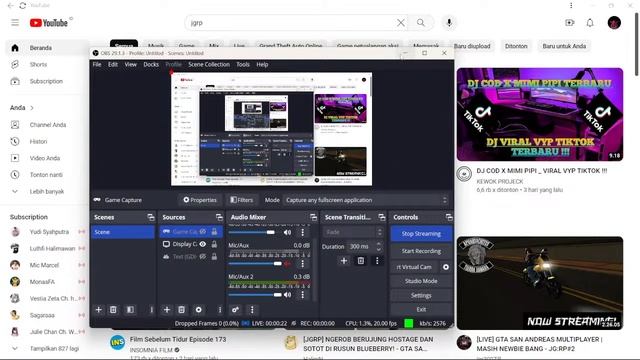Open OBS Scene Collection menu
Viewport: 640px width, 360px height.
coord(209,64)
